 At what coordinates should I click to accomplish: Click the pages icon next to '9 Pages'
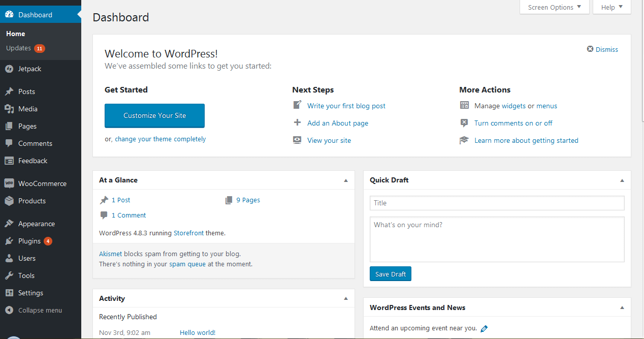229,200
